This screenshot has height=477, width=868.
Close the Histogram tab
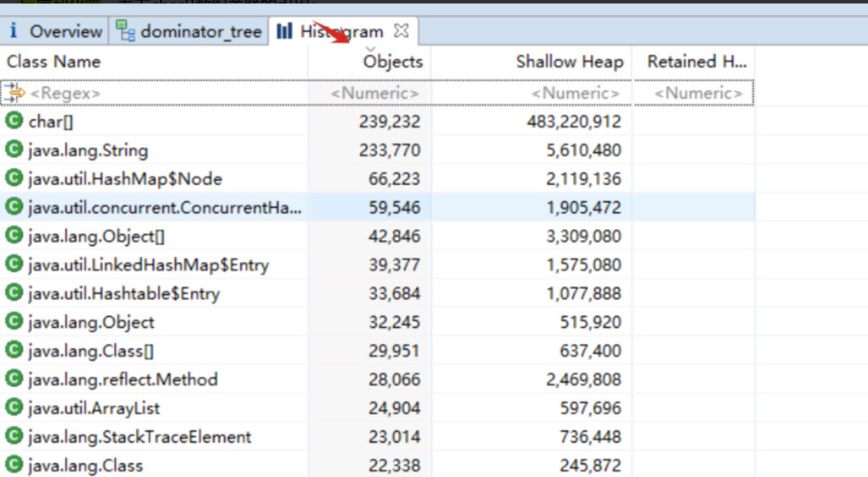click(401, 31)
